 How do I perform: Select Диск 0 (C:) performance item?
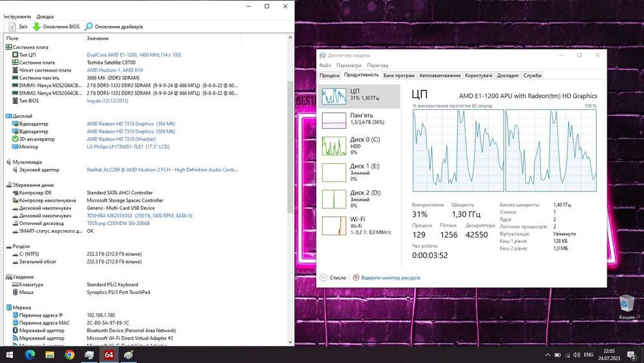coord(359,146)
